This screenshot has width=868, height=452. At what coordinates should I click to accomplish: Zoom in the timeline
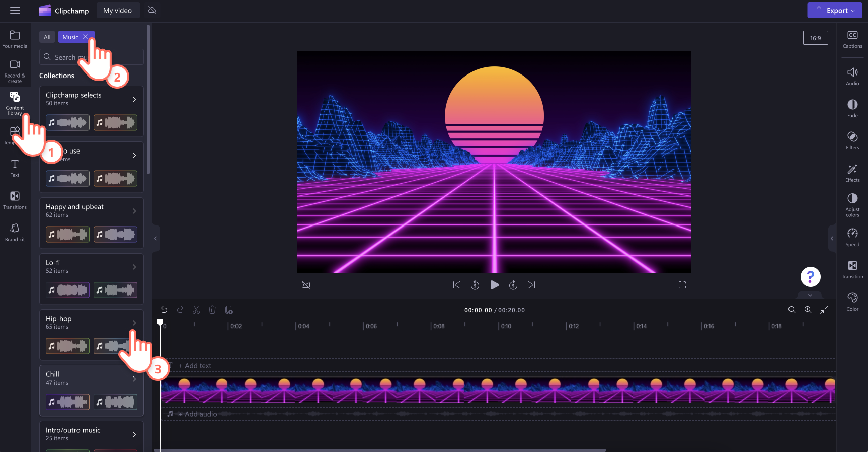(x=808, y=310)
